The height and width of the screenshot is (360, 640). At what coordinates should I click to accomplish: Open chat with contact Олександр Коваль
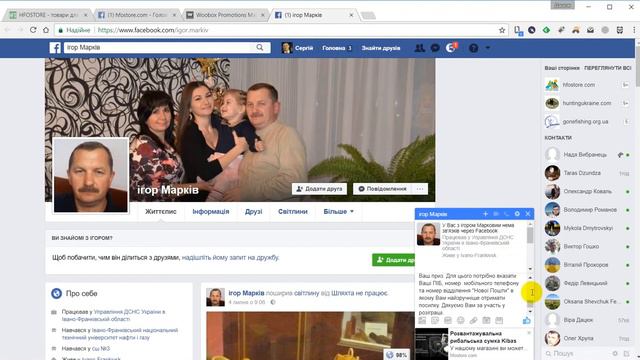[x=587, y=191]
